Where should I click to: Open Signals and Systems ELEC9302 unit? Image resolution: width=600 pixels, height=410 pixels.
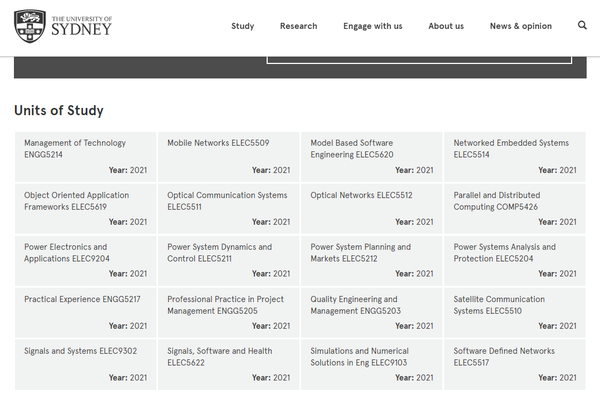pyautogui.click(x=86, y=365)
